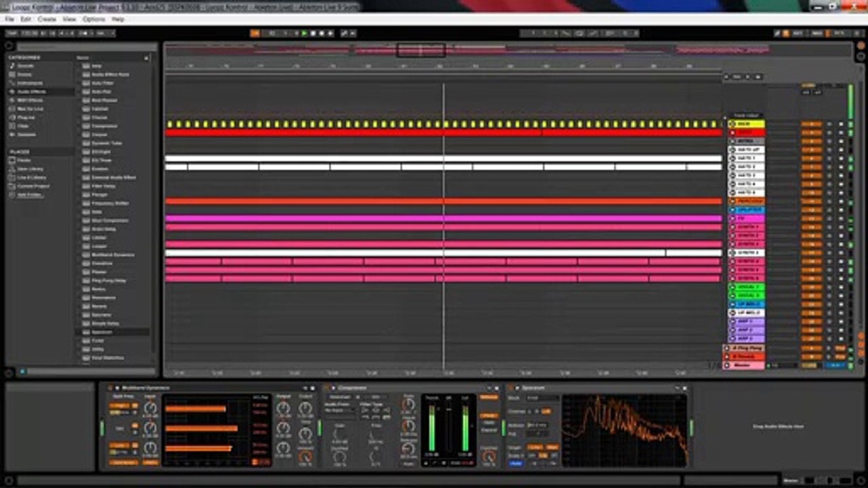Select the Sounds category in the browser
Screen dimensions: 868x488
coord(25,66)
